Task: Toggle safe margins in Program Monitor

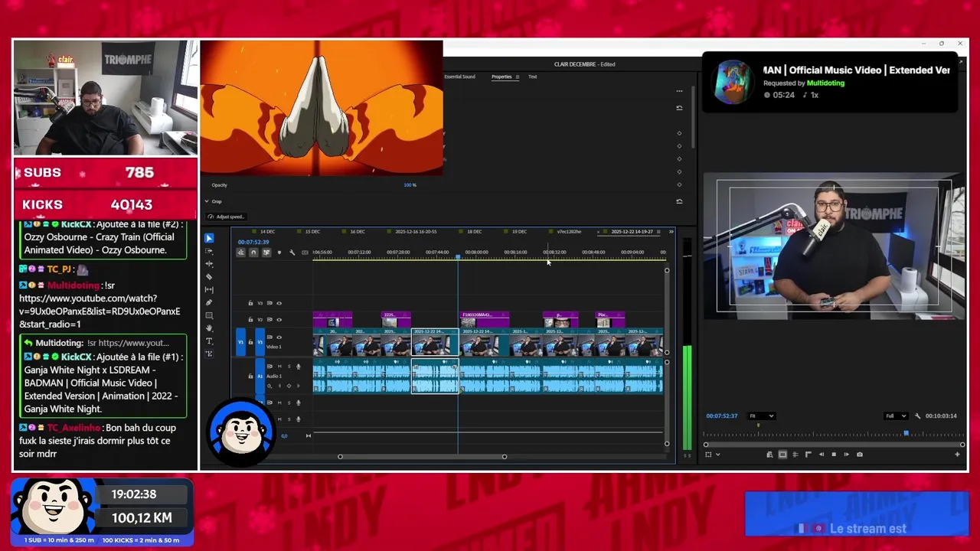Action: tap(782, 455)
